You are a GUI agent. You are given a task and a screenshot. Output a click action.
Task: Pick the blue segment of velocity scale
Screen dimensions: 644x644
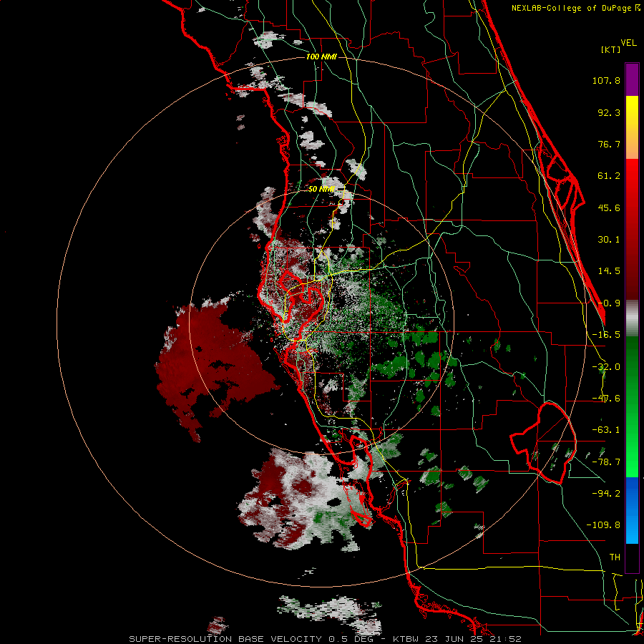(632, 510)
